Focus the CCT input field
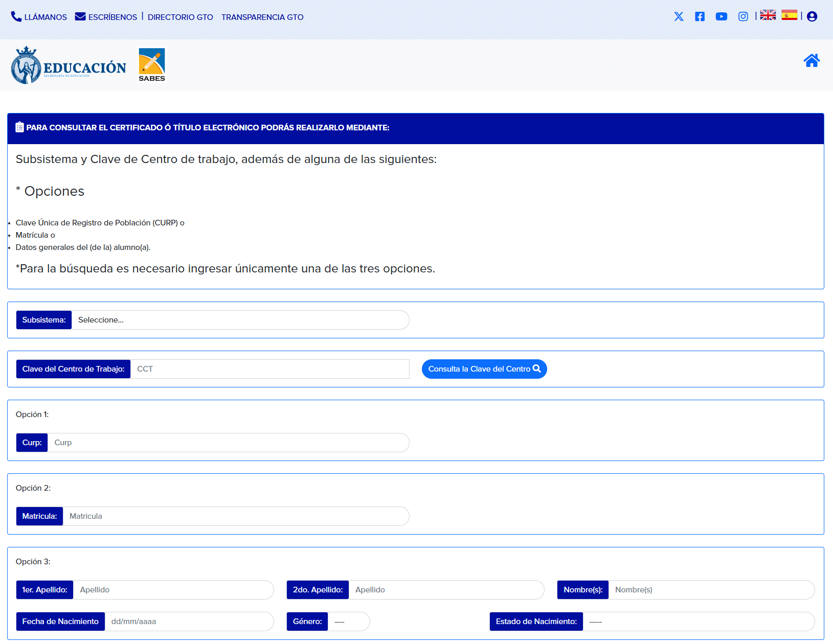Screen dimensions: 833x644 coord(269,369)
